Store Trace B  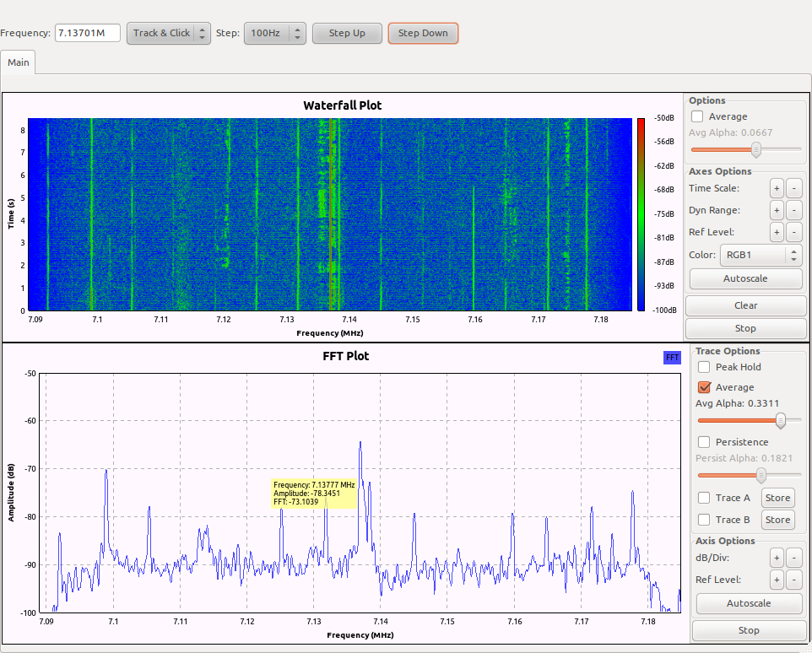click(778, 520)
